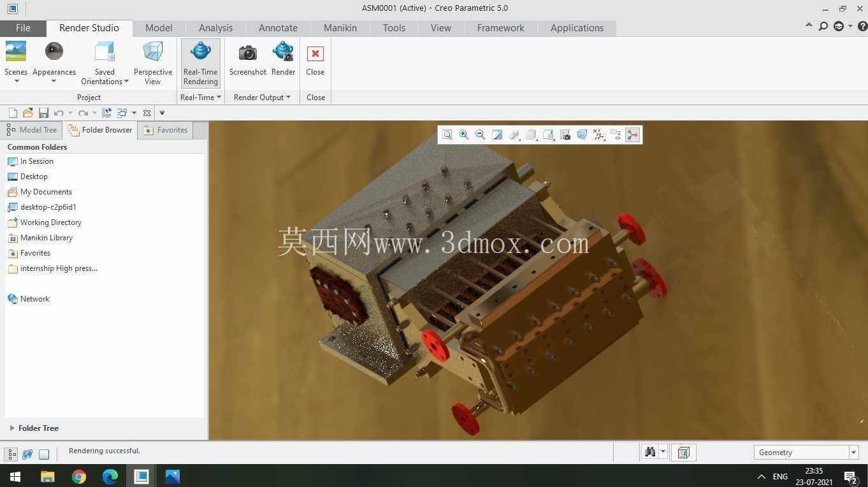Switch to the Framework ribbon tab
Viewport: 868px width, 487px height.
click(500, 28)
